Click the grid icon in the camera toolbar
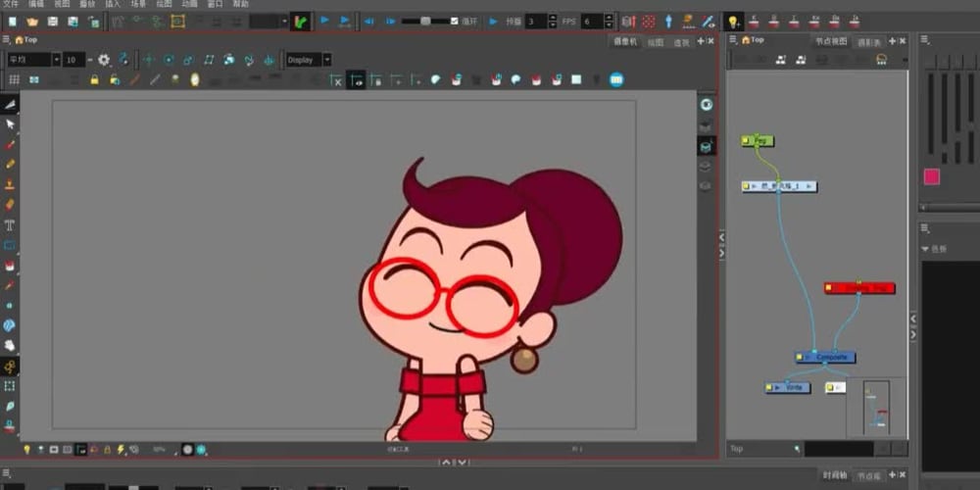 [x=14, y=80]
